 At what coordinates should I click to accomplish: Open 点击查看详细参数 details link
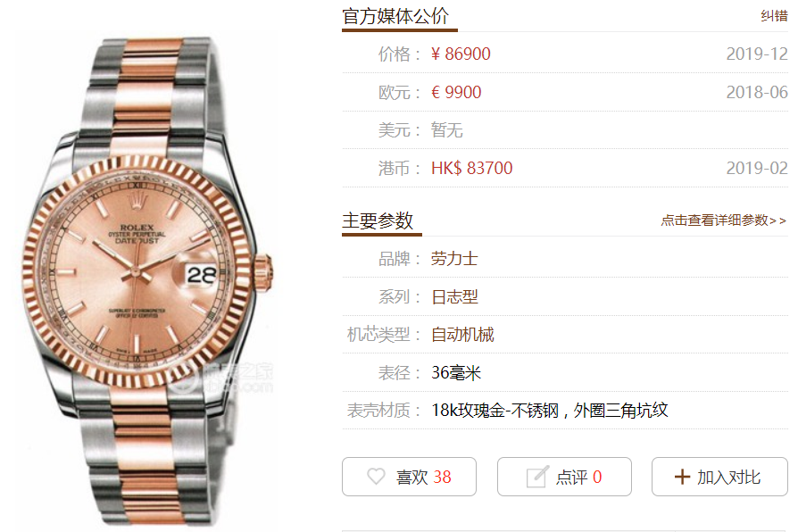pos(724,220)
